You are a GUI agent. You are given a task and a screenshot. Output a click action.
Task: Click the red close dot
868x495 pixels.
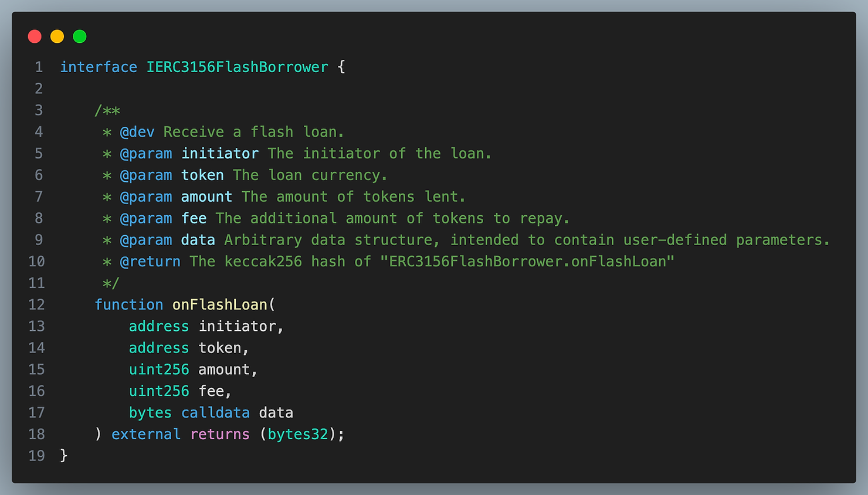pos(35,36)
